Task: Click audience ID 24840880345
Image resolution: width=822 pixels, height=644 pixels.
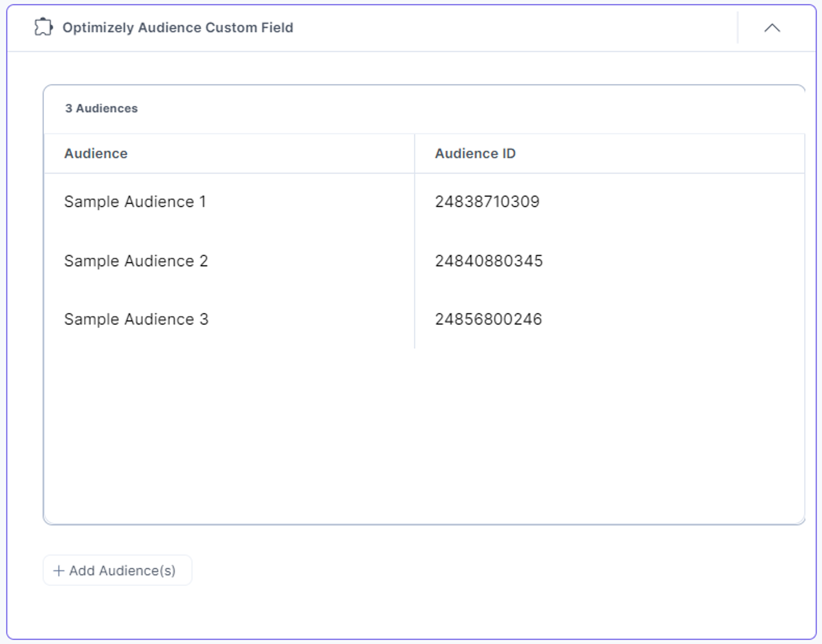Action: point(488,261)
